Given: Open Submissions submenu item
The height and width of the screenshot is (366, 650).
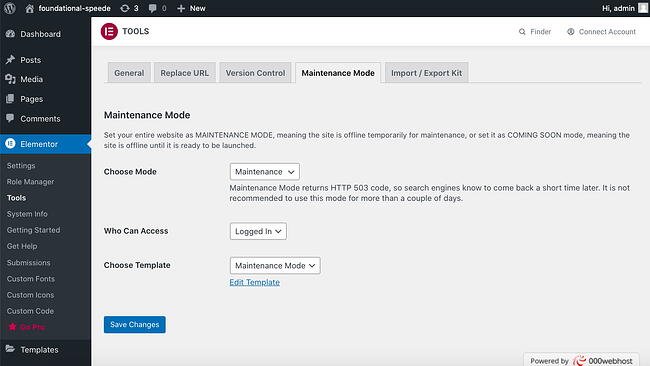Looking at the screenshot, I should [28, 262].
